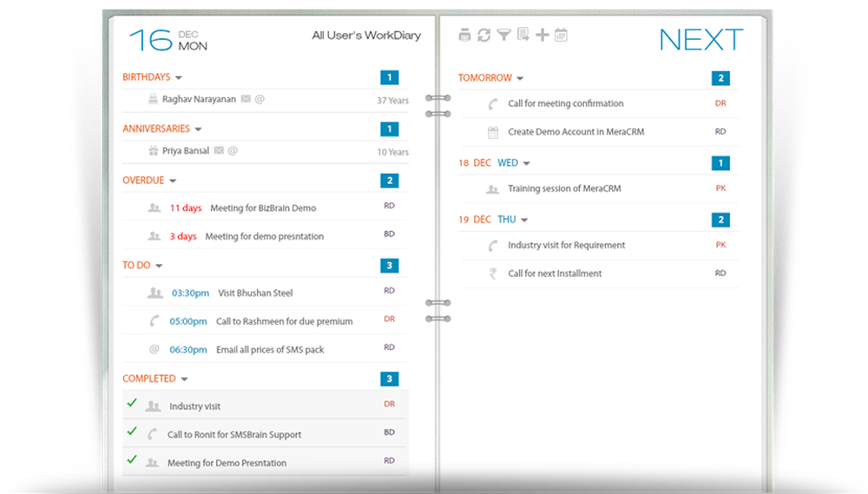Click the 16 DEC MON date heading
Screen dimensions: 868x494
pyautogui.click(x=168, y=41)
